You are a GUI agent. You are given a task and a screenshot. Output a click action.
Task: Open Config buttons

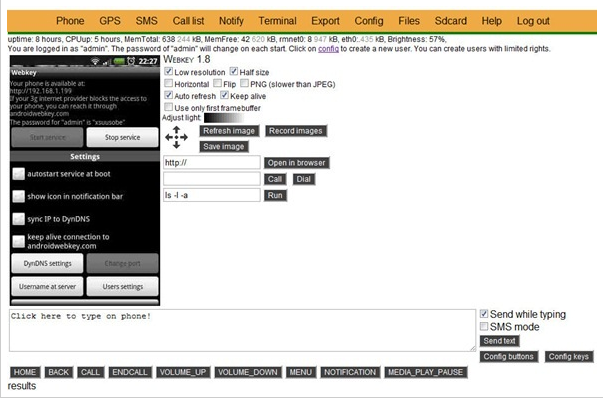click(x=508, y=357)
